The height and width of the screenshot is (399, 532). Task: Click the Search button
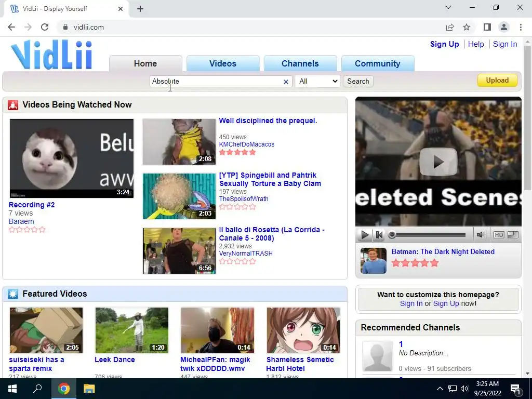[358, 82]
